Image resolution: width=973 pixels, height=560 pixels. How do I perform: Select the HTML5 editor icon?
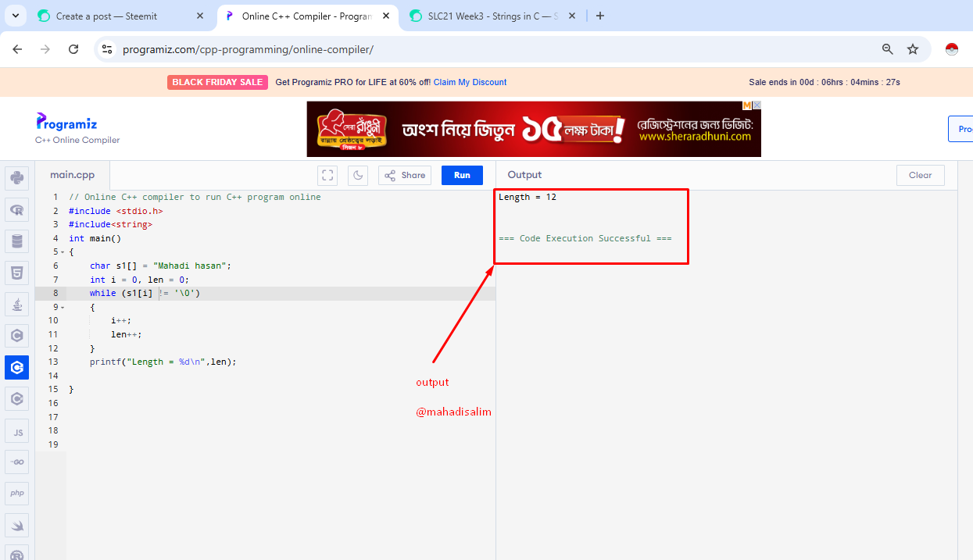pyautogui.click(x=16, y=273)
